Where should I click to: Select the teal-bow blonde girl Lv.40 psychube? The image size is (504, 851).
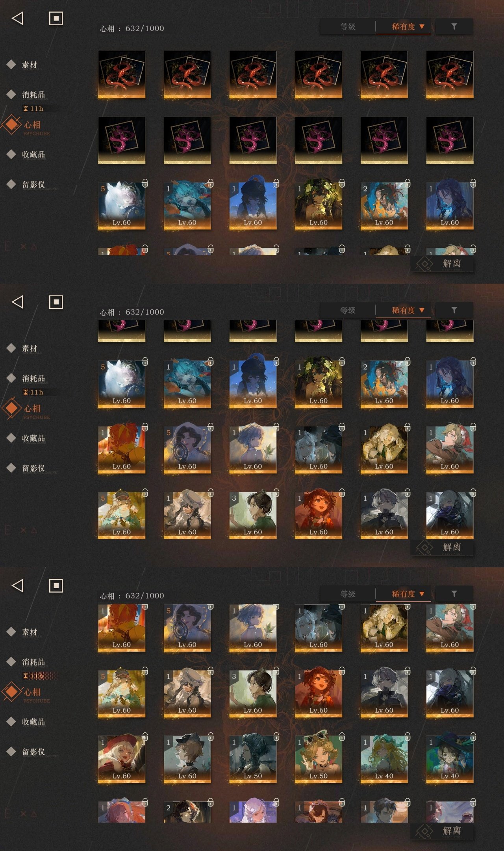pos(384,759)
